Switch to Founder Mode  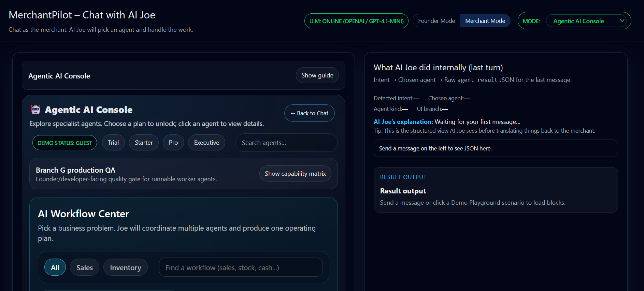(437, 21)
